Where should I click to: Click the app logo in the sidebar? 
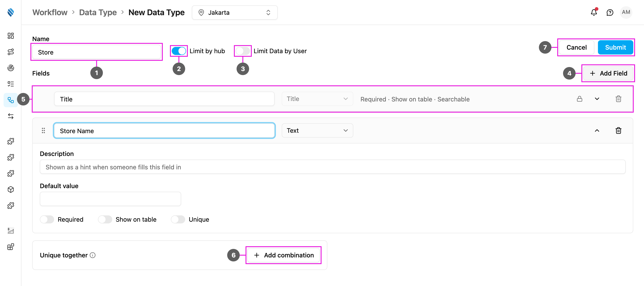tap(11, 12)
